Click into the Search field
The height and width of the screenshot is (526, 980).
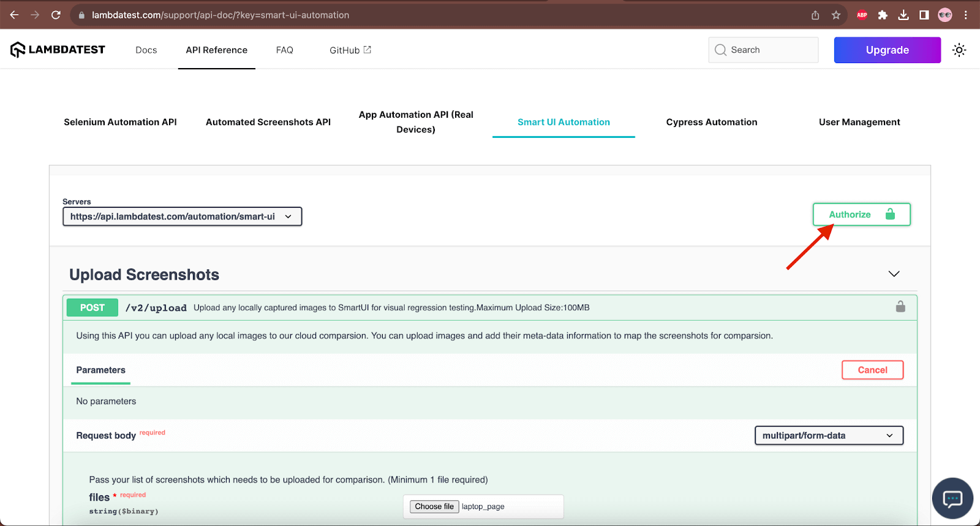click(x=763, y=50)
